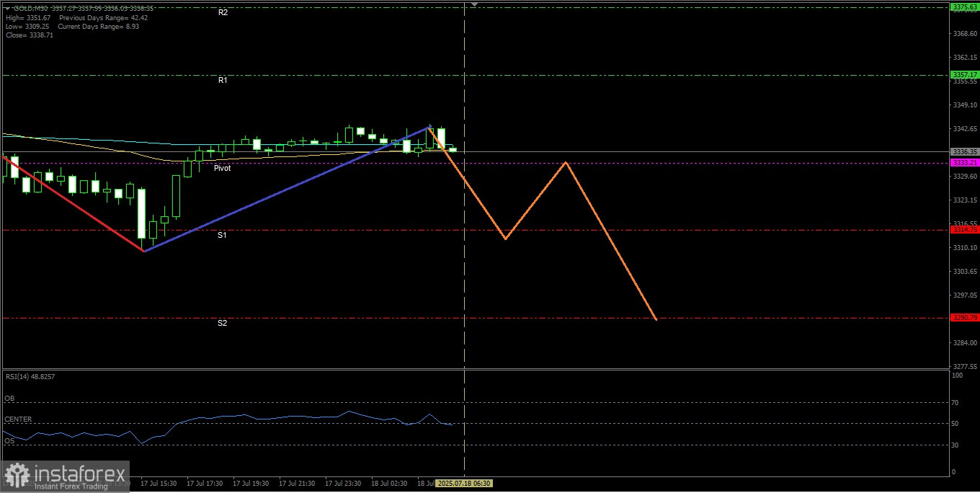
Task: Select the S2 support label
Action: click(223, 324)
